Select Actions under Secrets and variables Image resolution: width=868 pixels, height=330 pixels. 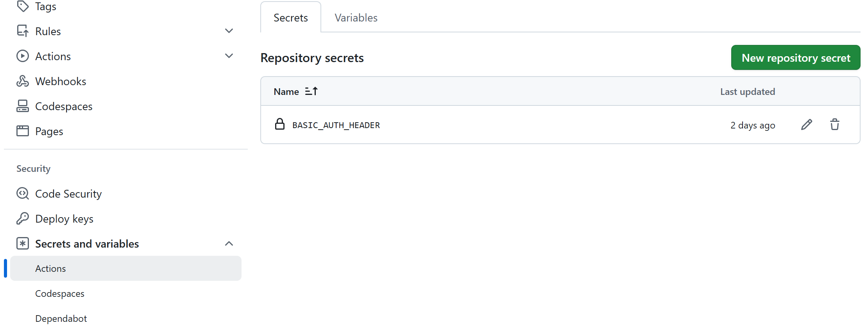(x=126, y=268)
